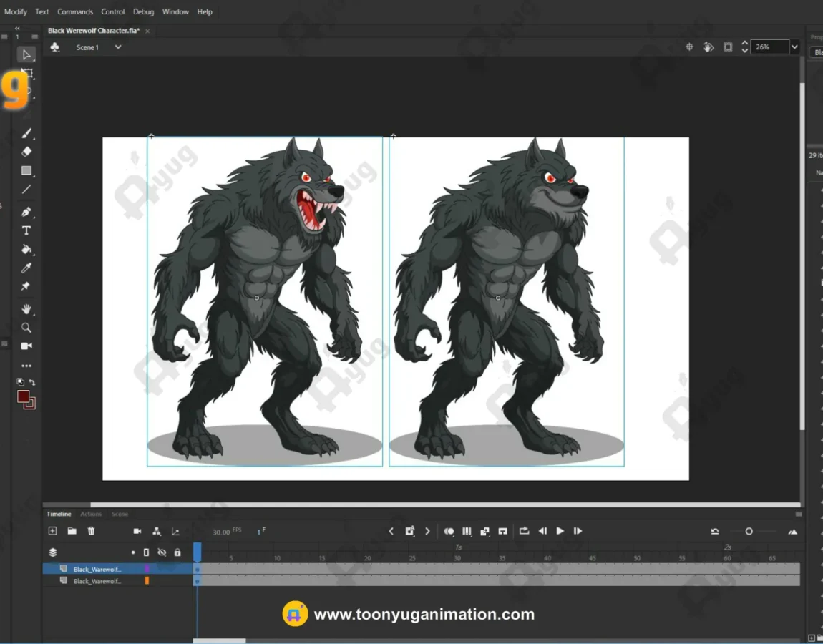Click the Center Stage icon
The width and height of the screenshot is (823, 644).
click(x=689, y=47)
